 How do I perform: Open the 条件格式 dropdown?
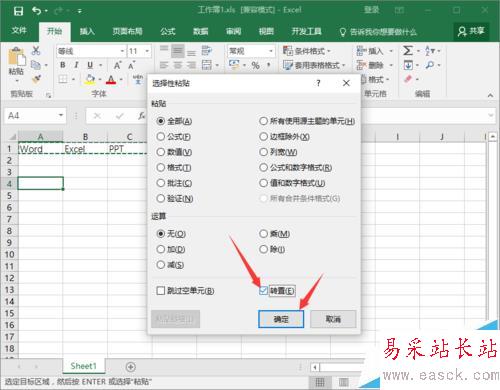pos(307,51)
